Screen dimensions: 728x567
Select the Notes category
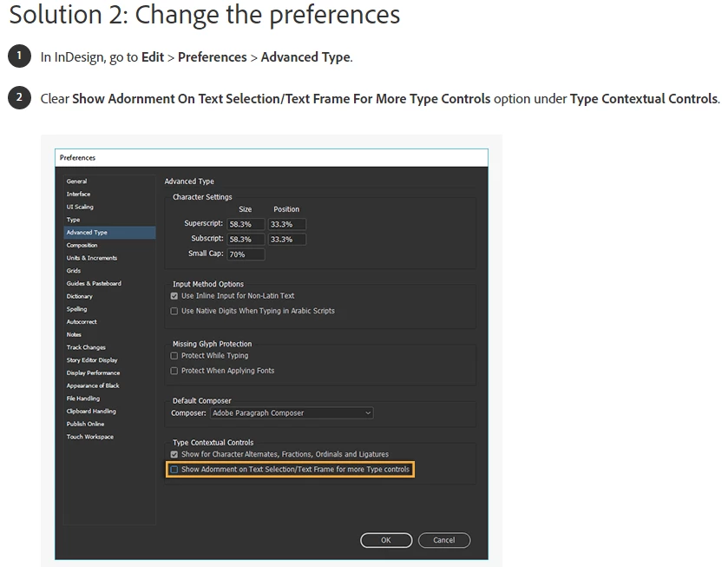coord(74,334)
